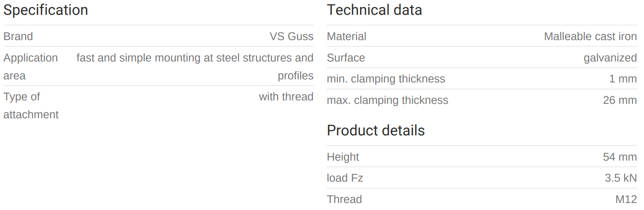This screenshot has width=644, height=210.
Task: Click the Technical data heading
Action: tap(374, 10)
